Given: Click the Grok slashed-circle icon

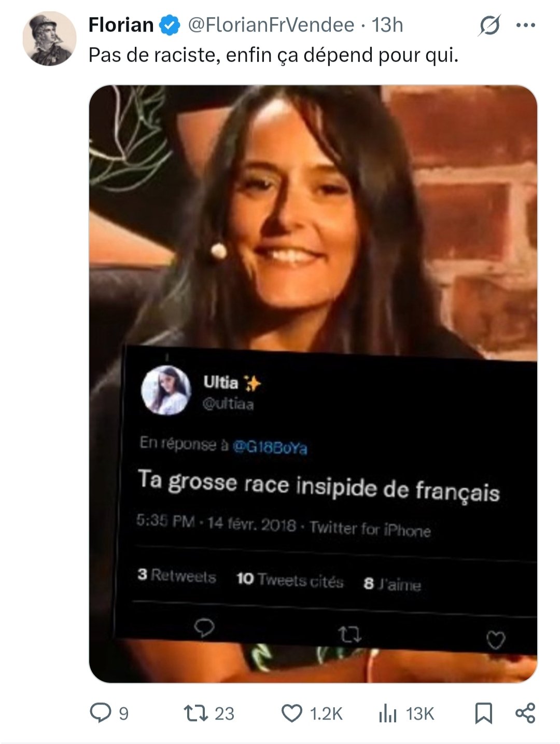Looking at the screenshot, I should [x=489, y=25].
